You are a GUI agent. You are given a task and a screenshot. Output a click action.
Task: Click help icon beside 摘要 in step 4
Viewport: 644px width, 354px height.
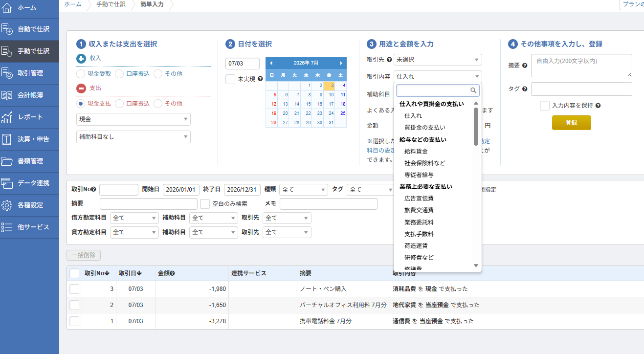tap(525, 66)
